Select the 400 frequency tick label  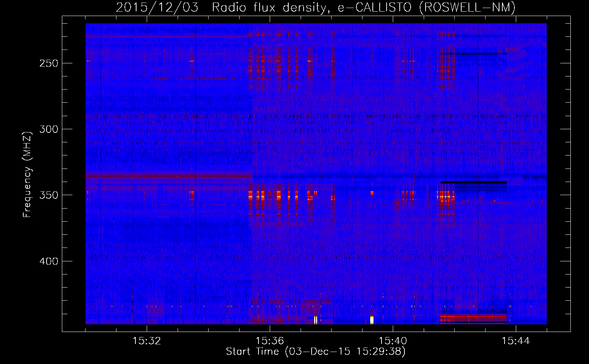pos(48,261)
